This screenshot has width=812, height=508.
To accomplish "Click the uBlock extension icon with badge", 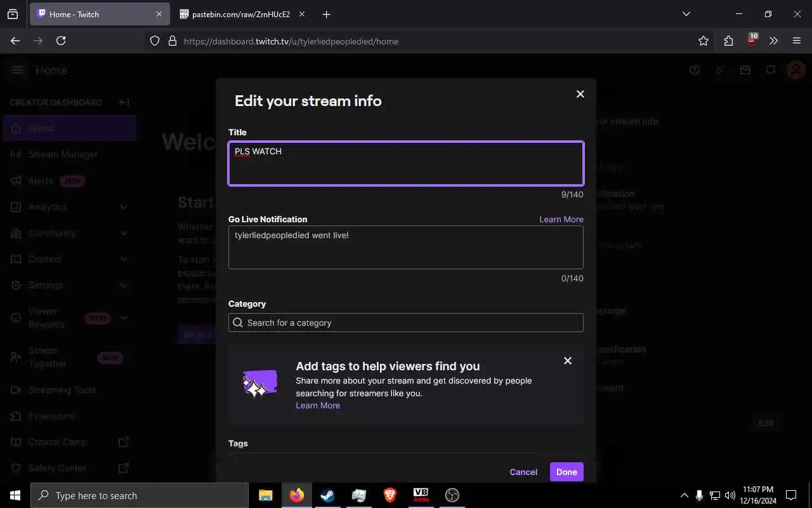I will (752, 40).
